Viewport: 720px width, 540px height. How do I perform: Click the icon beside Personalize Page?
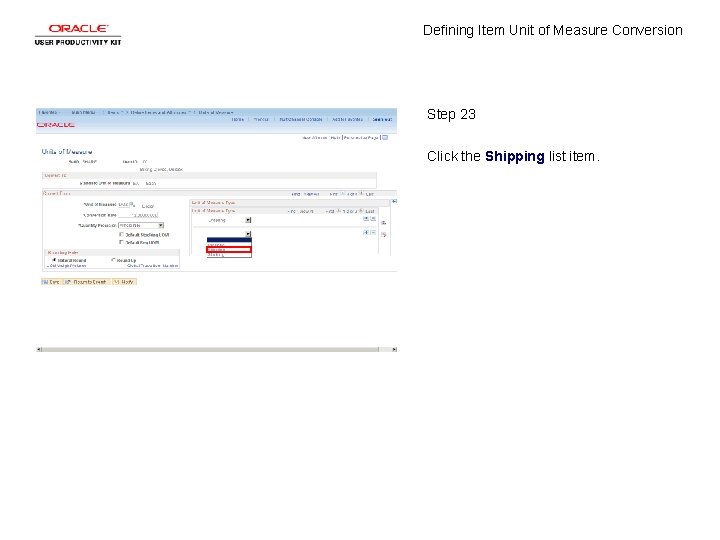tap(385, 137)
